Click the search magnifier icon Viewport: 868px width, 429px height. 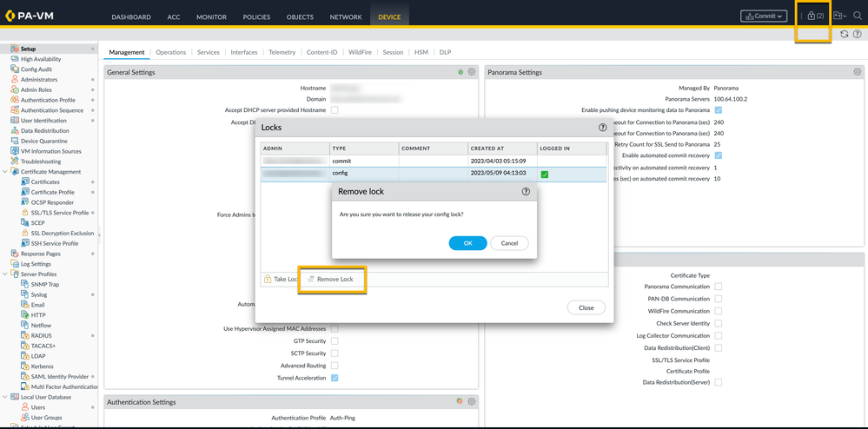click(857, 16)
